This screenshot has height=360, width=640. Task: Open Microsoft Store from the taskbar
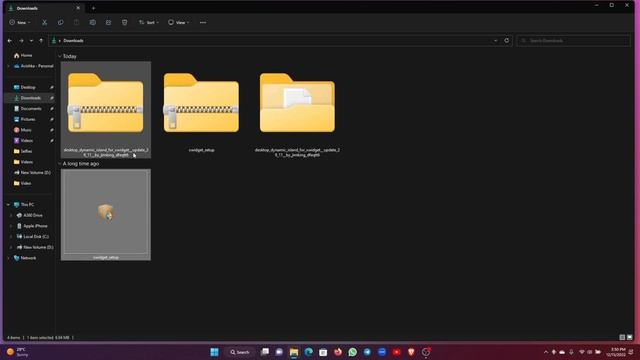click(323, 352)
